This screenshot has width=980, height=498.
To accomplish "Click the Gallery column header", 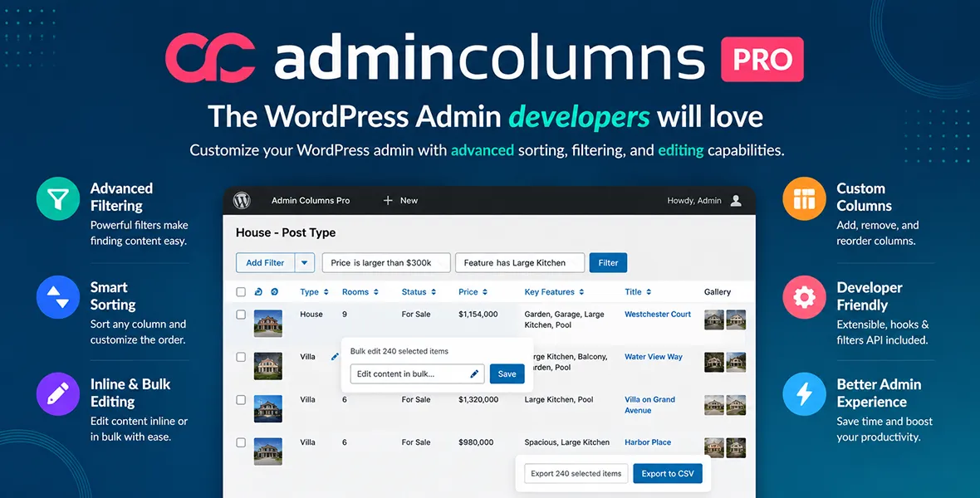I will click(718, 292).
